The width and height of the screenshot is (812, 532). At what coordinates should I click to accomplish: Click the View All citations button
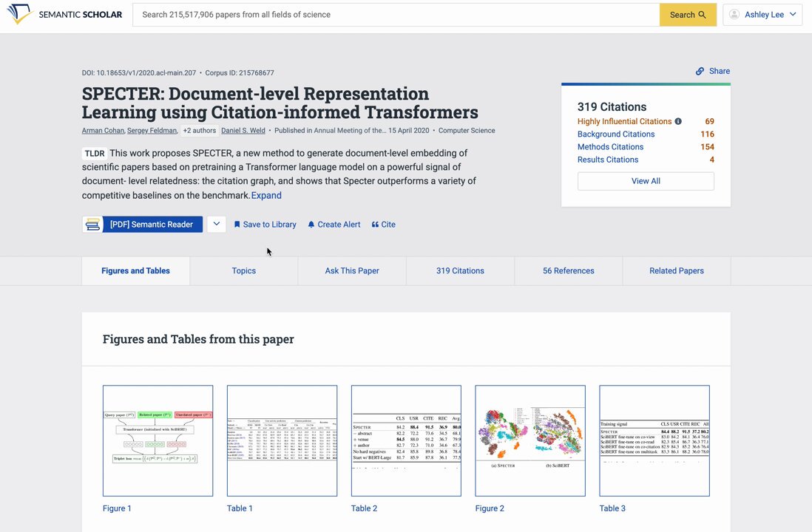click(x=646, y=181)
